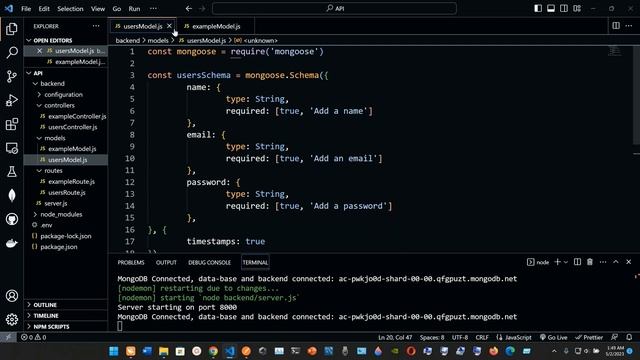Click CRLF end of line selector
This screenshot has height=360, width=640.
pyautogui.click(x=482, y=337)
